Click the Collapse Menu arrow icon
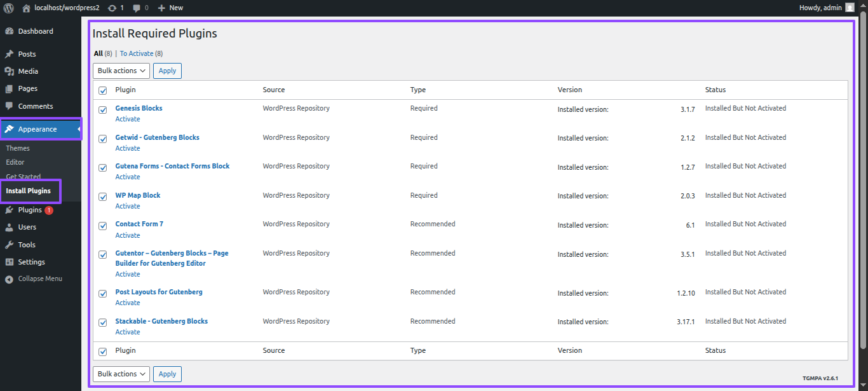The height and width of the screenshot is (391, 868). (9, 279)
